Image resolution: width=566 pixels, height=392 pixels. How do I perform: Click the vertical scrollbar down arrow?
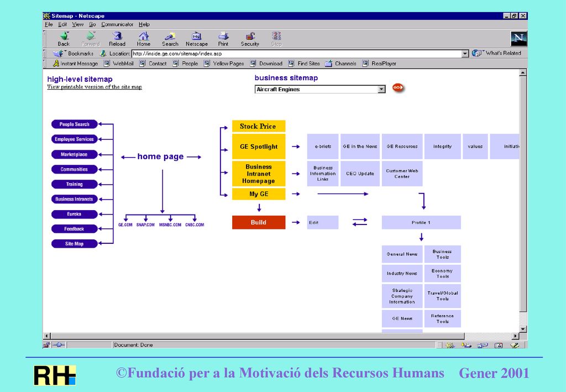[523, 329]
